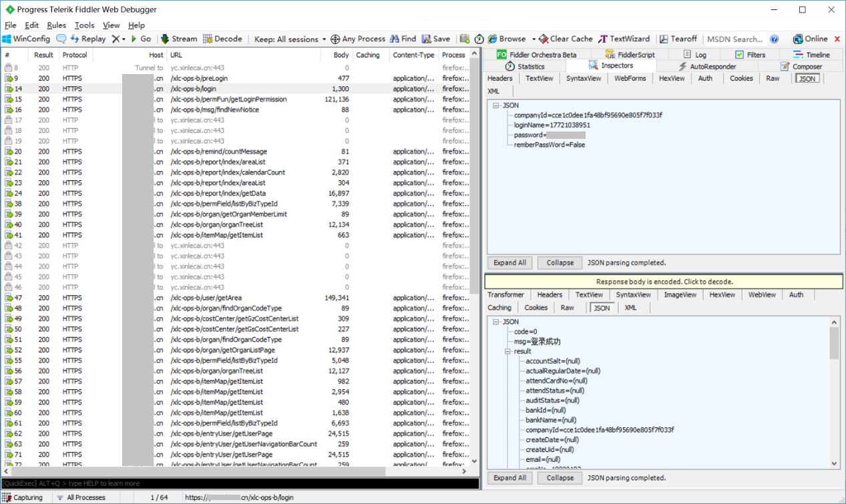Open the View menu

(111, 25)
